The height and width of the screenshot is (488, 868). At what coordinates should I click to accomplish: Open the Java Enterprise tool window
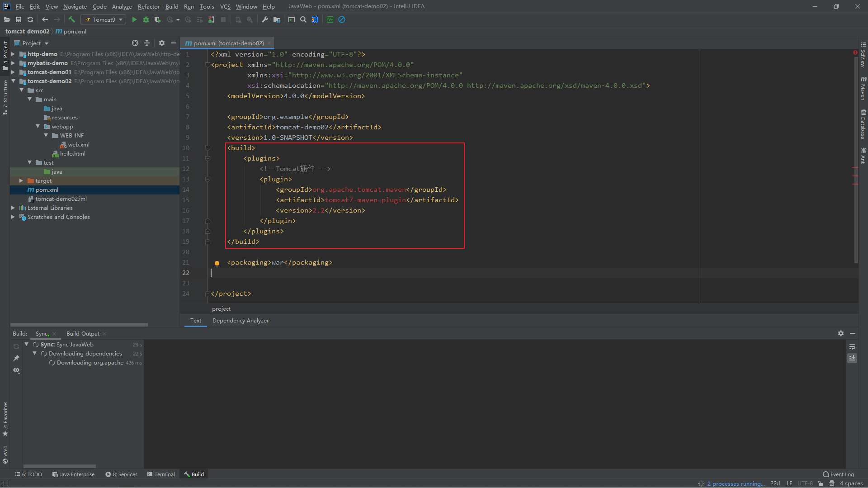73,474
